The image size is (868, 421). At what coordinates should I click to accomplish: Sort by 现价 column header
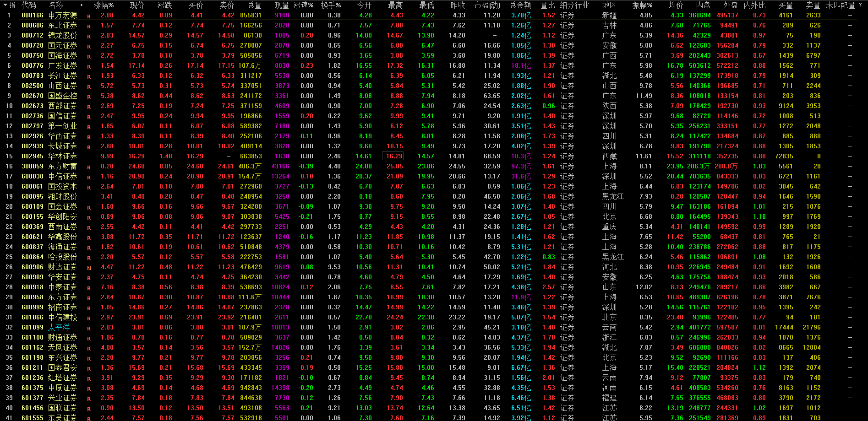137,5
